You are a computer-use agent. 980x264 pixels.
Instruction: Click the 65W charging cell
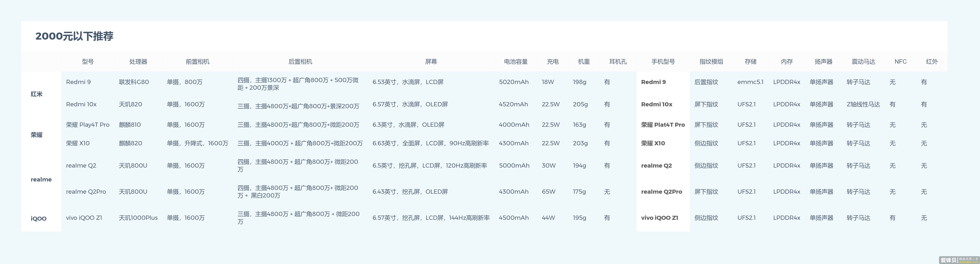pos(549,192)
